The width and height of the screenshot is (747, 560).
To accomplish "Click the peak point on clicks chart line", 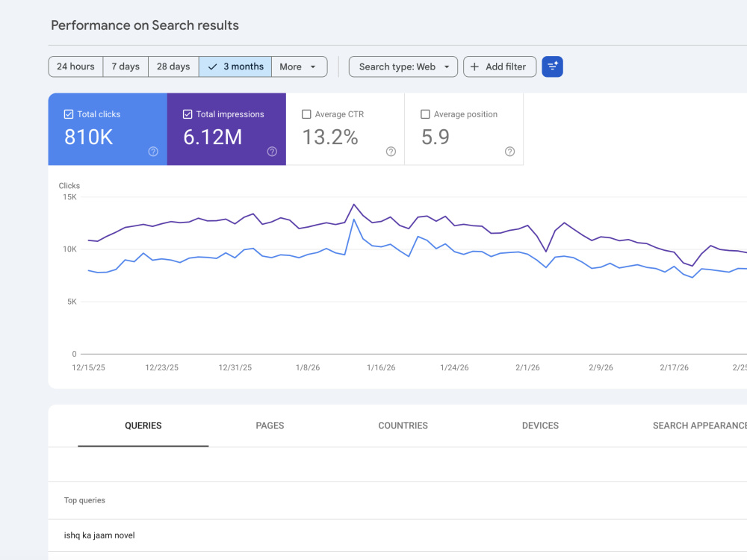I will (354, 220).
